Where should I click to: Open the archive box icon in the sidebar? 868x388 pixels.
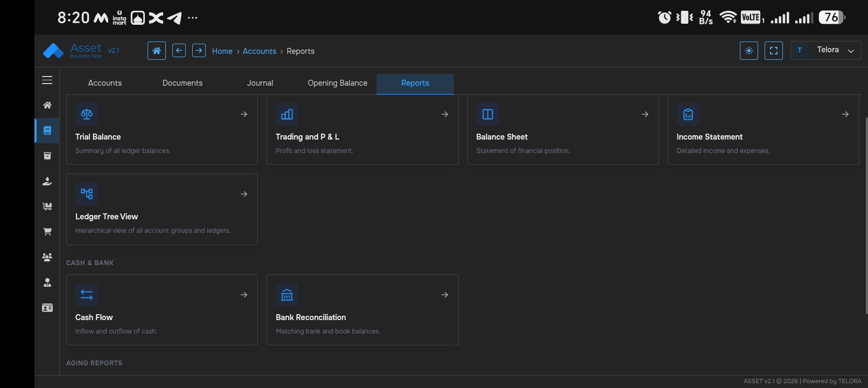pos(47,156)
